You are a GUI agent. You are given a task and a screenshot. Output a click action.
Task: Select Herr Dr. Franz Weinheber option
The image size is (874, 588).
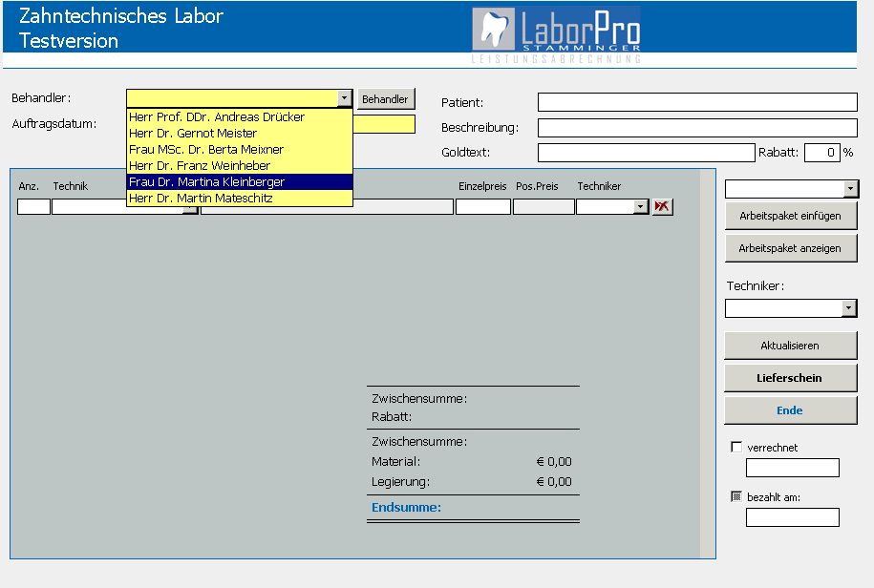pyautogui.click(x=200, y=166)
